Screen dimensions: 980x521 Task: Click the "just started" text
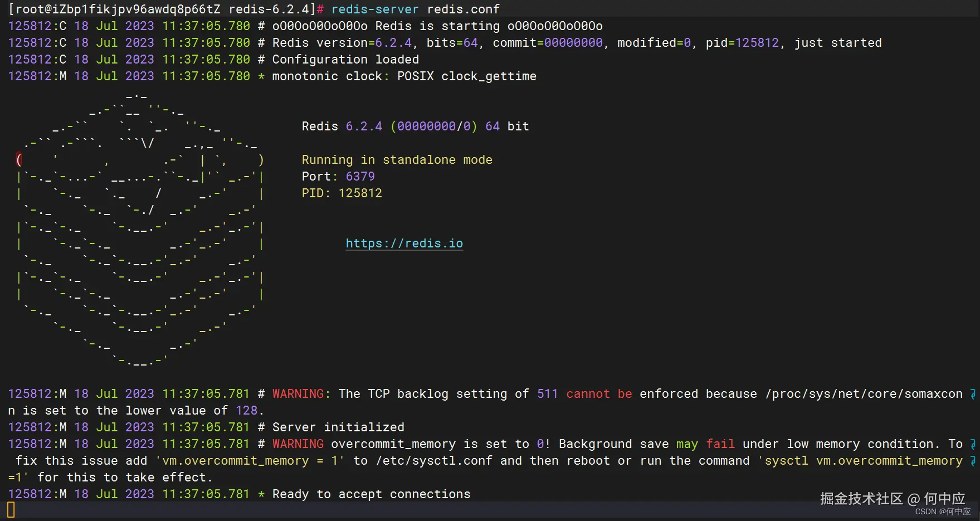838,43
